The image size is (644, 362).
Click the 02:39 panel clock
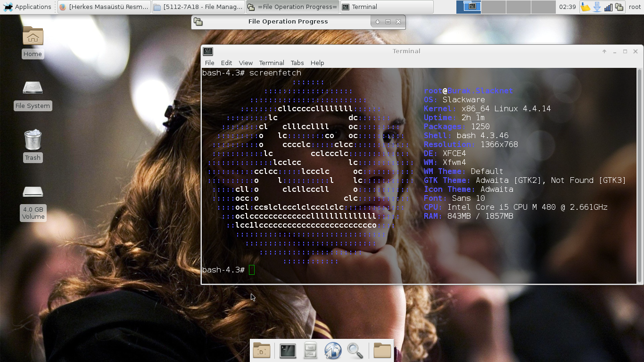pos(567,7)
